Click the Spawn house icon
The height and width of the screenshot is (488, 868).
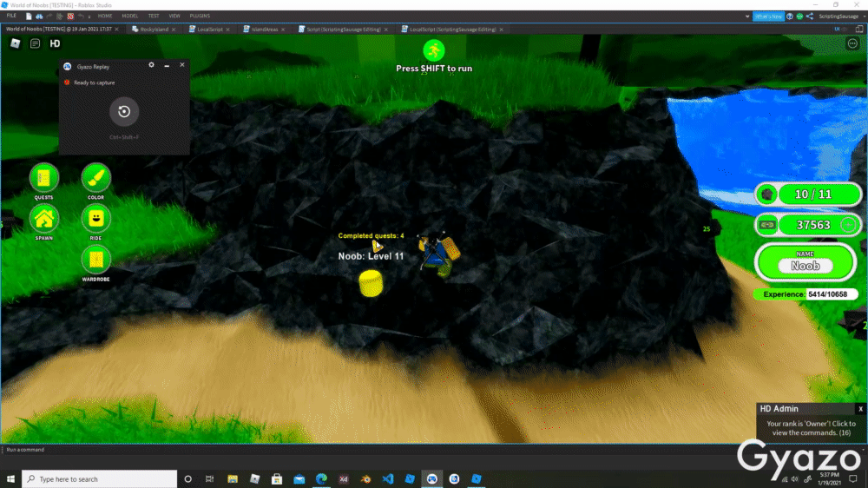point(43,220)
